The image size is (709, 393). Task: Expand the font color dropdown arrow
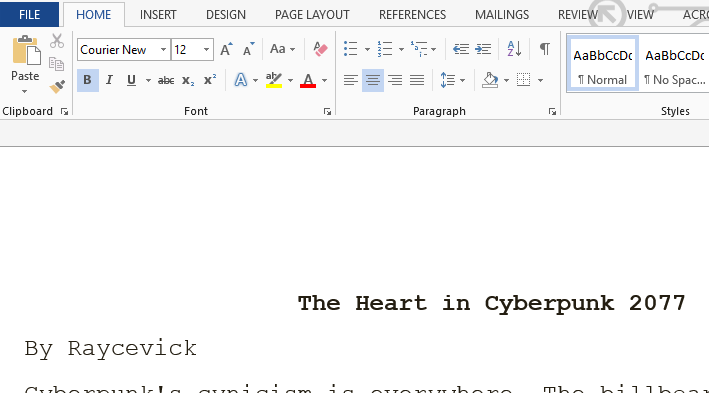point(324,81)
